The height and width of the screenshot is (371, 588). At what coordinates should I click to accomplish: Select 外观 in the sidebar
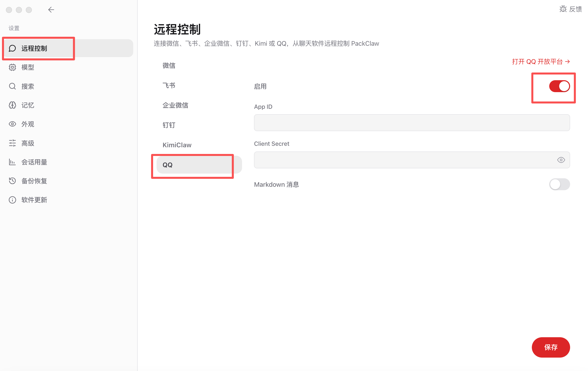click(x=69, y=124)
